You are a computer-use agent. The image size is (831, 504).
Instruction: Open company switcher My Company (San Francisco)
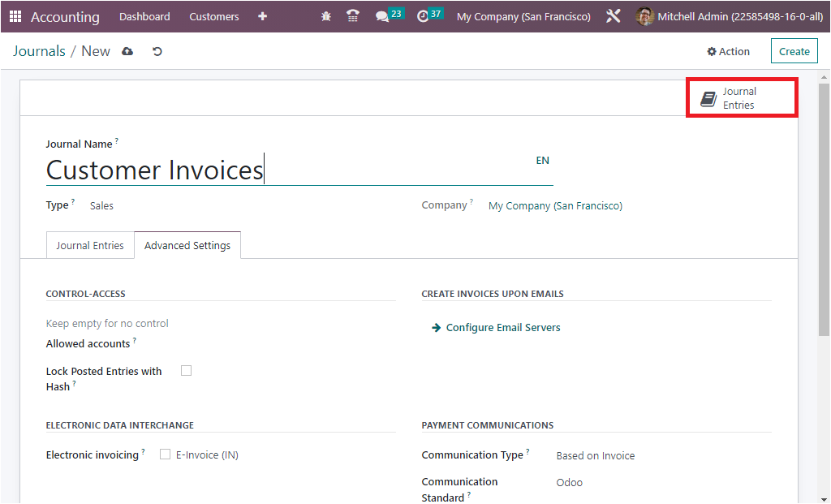coord(523,16)
